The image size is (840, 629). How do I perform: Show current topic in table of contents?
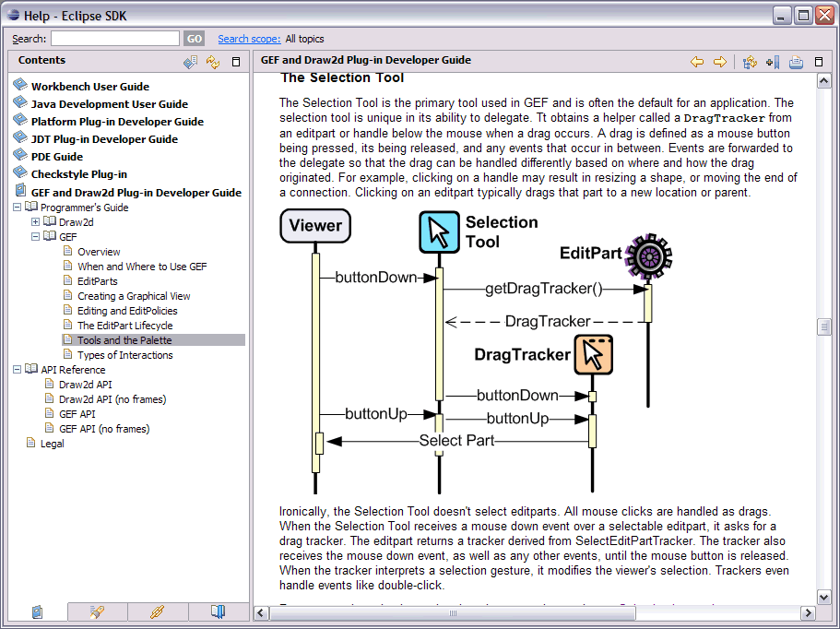pos(750,62)
